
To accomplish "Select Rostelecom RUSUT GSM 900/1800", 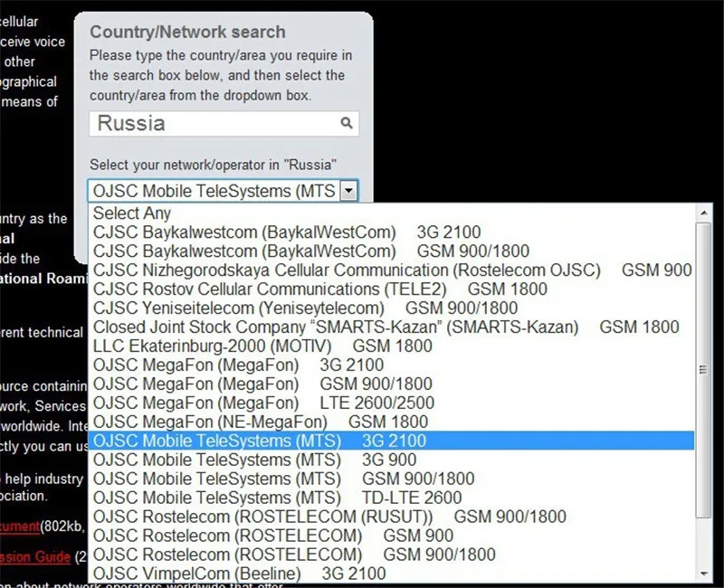I will pyautogui.click(x=391, y=516).
